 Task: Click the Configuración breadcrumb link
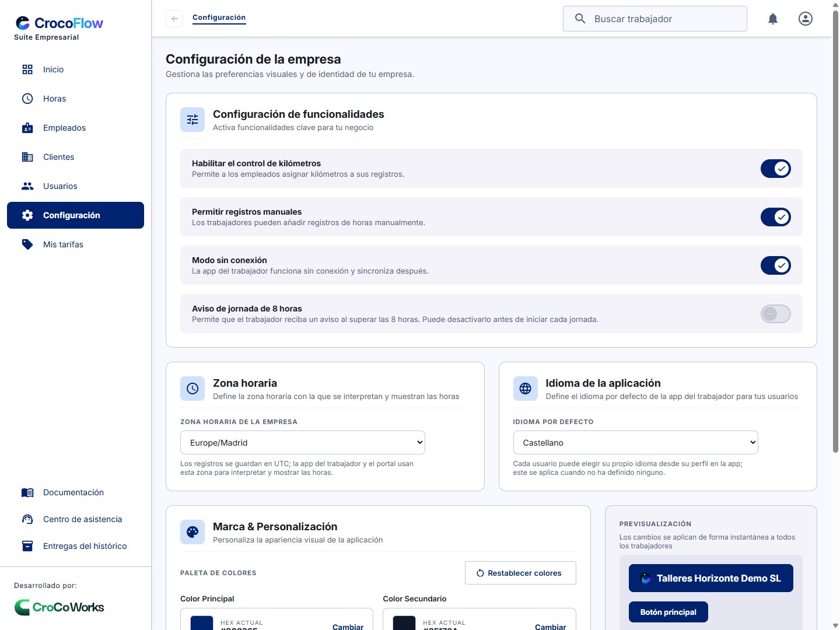pyautogui.click(x=219, y=17)
